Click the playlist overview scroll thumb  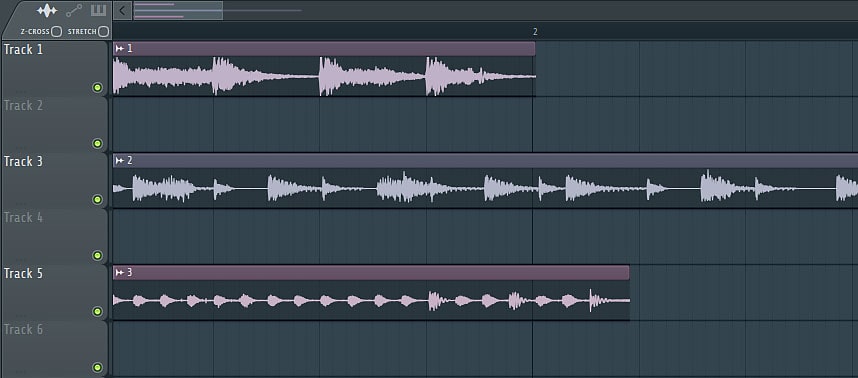pyautogui.click(x=178, y=10)
